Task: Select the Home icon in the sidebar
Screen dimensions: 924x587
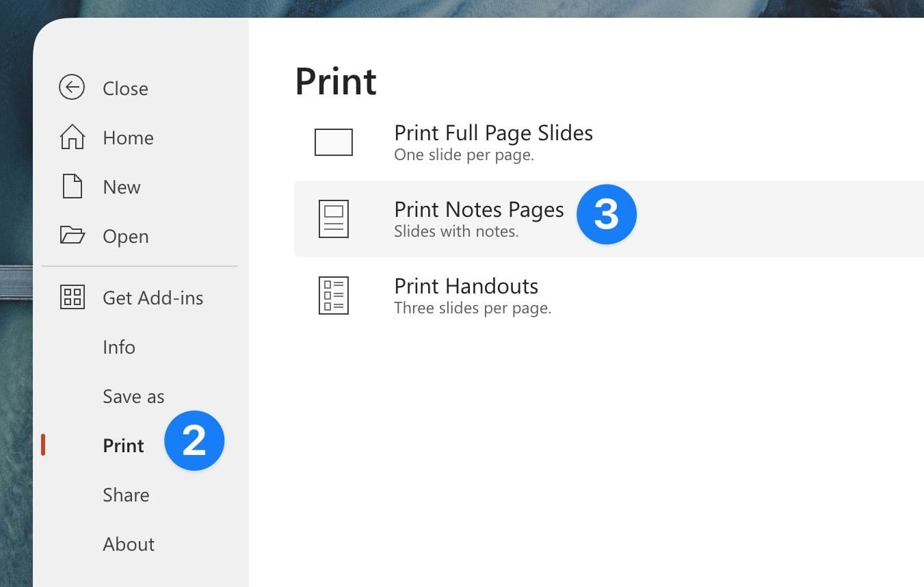Action: click(x=71, y=136)
